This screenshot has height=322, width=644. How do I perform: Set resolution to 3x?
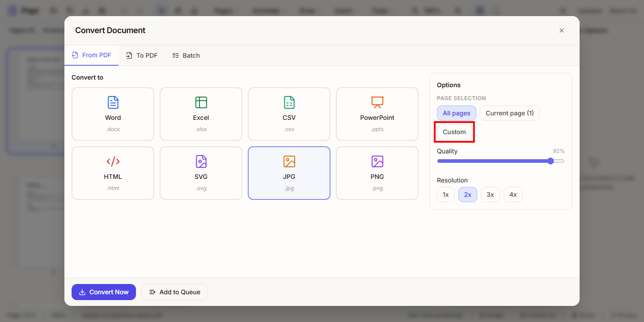pos(490,195)
